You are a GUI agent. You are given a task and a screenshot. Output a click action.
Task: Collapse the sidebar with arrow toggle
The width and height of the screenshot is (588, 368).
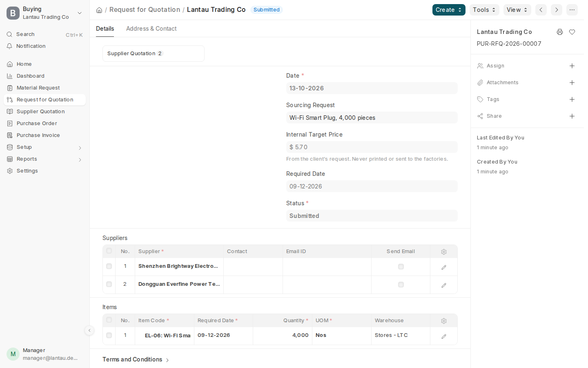(x=89, y=330)
